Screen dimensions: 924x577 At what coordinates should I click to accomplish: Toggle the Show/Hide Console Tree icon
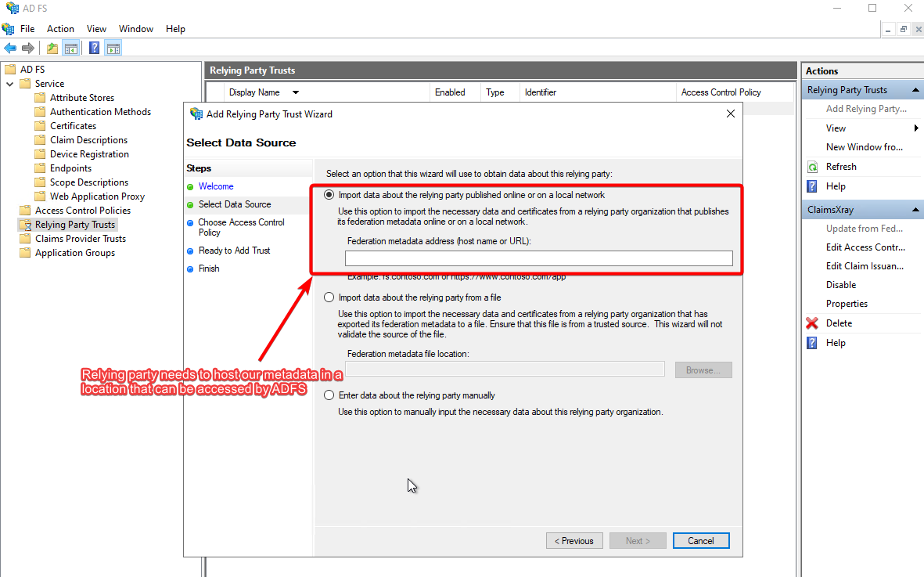tap(71, 49)
